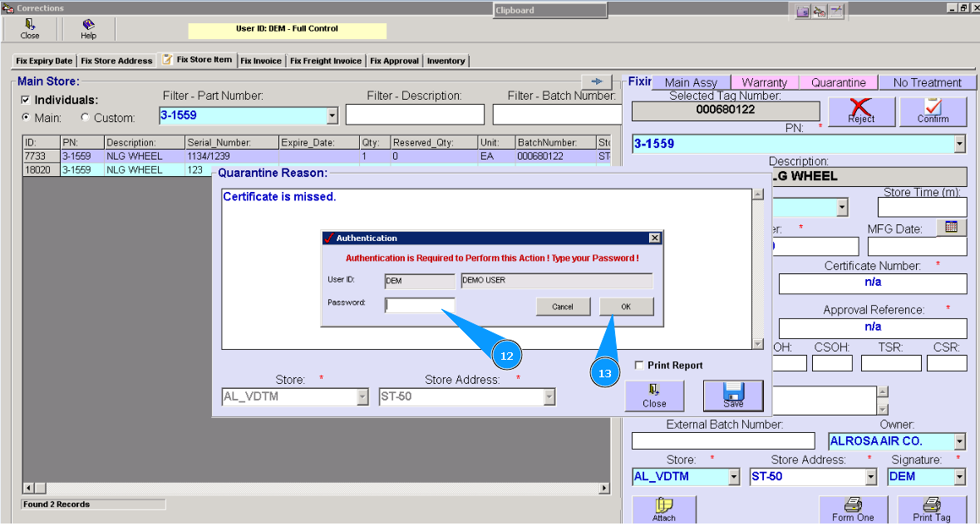Click the Save floppy disk button
Image resolution: width=980 pixels, height=526 pixels.
coord(733,396)
